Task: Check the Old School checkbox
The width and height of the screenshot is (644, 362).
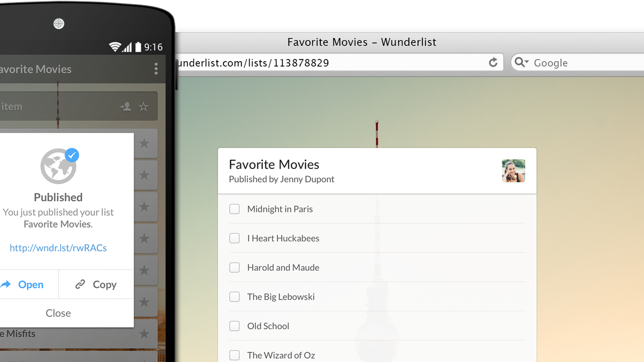Action: (x=235, y=326)
